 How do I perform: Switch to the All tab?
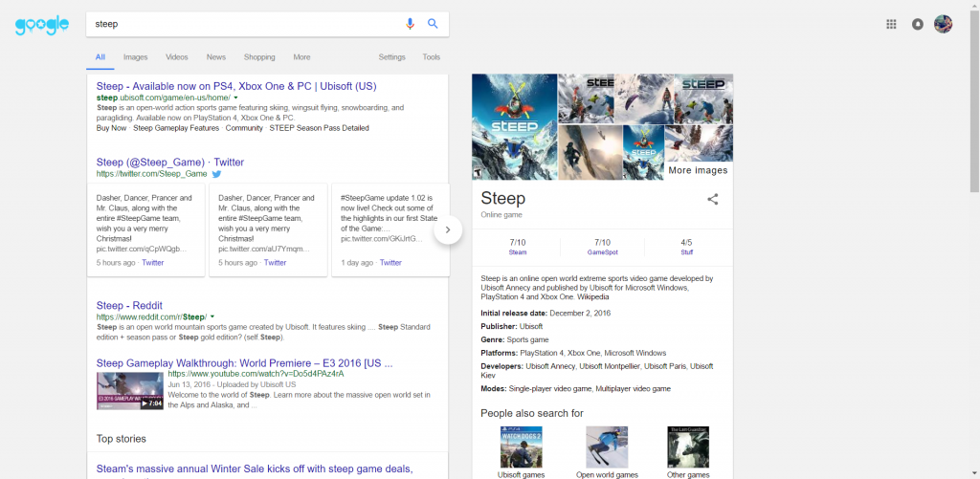pyautogui.click(x=100, y=56)
